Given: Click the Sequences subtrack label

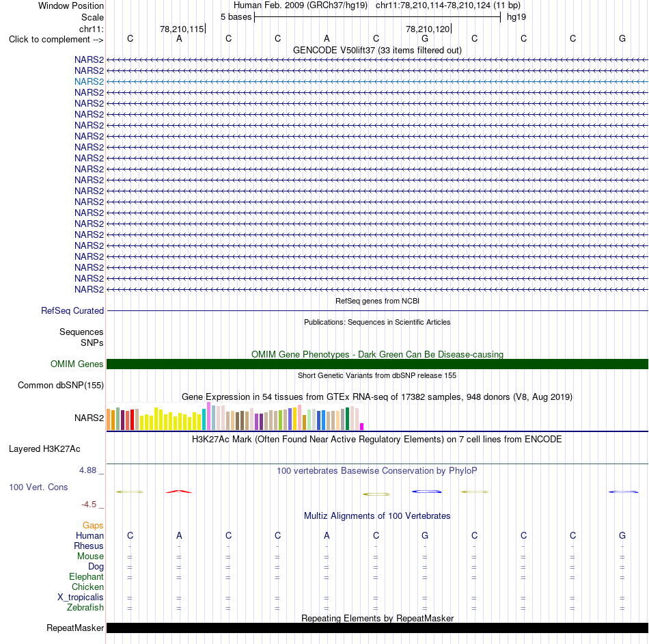Looking at the screenshot, I should (81, 332).
